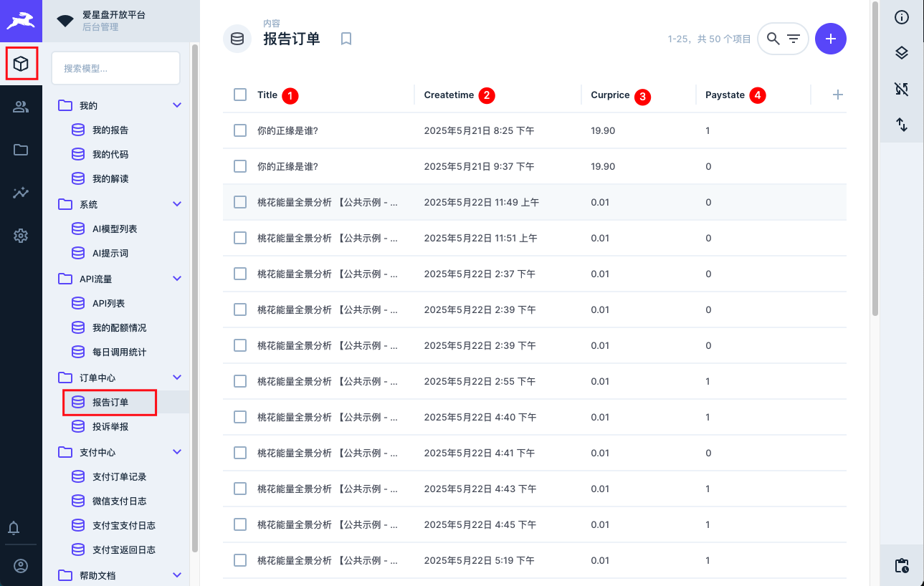Image resolution: width=924 pixels, height=586 pixels.
Task: Open the filter icon next to search
Action: 794,39
